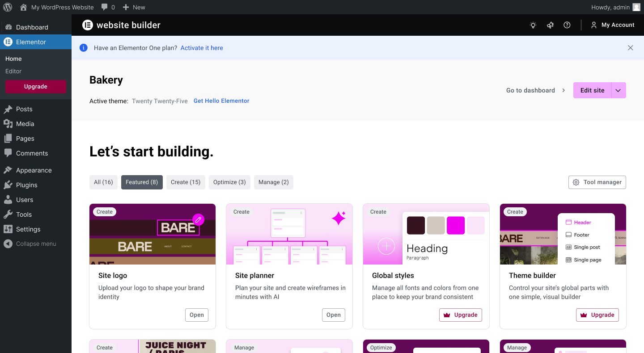Click the Elementor logo in header
The width and height of the screenshot is (644, 353).
[x=88, y=25]
